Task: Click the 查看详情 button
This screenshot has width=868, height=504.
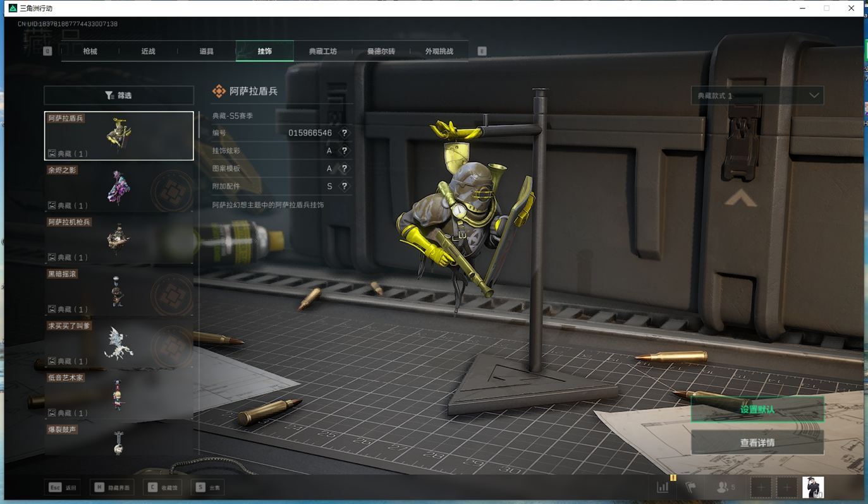Action: tap(757, 443)
